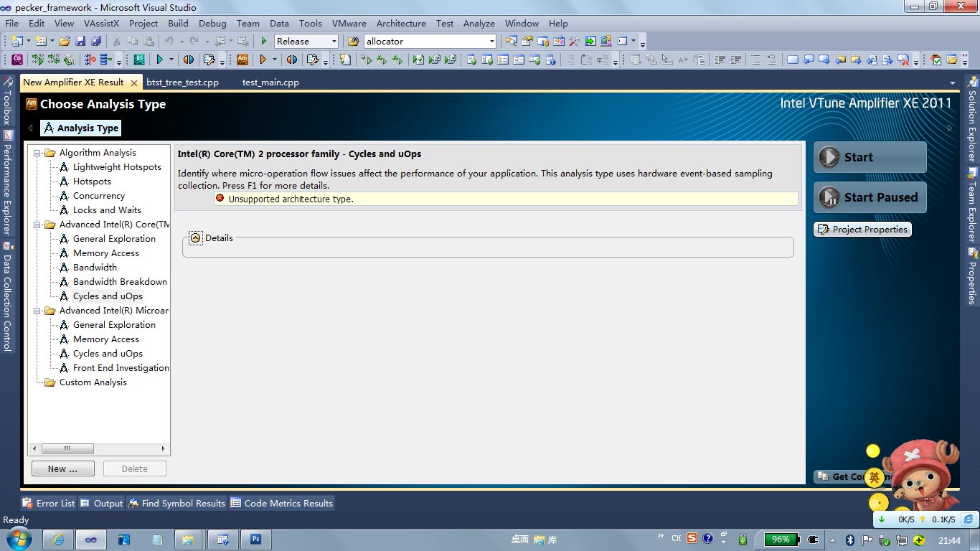980x551 pixels.
Task: Click the New ... button
Action: pos(63,468)
